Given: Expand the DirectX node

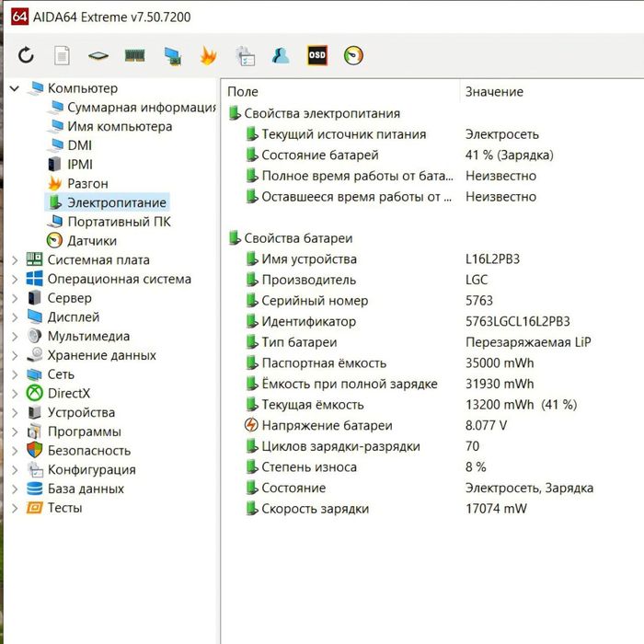Looking at the screenshot, I should [x=15, y=394].
